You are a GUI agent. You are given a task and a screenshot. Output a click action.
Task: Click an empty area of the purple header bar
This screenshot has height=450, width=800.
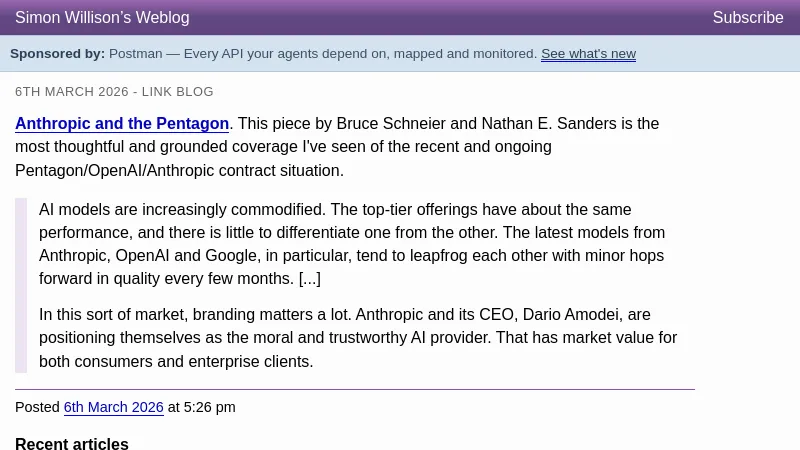[x=450, y=18]
